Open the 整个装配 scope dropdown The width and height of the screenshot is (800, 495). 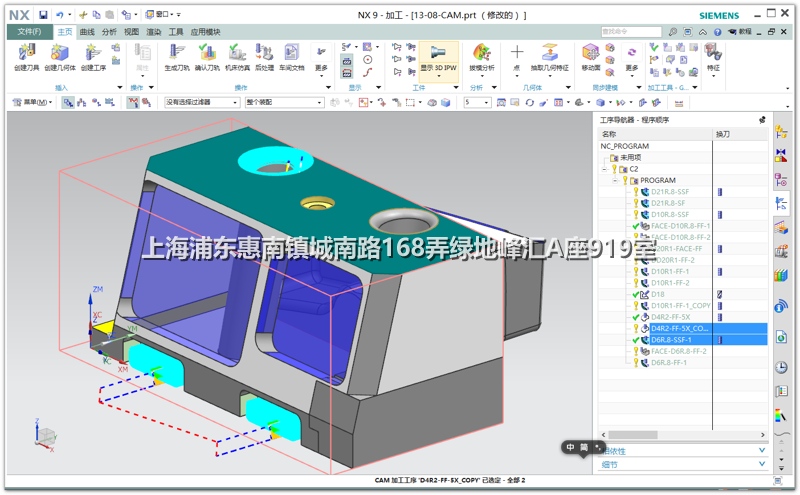(x=284, y=102)
